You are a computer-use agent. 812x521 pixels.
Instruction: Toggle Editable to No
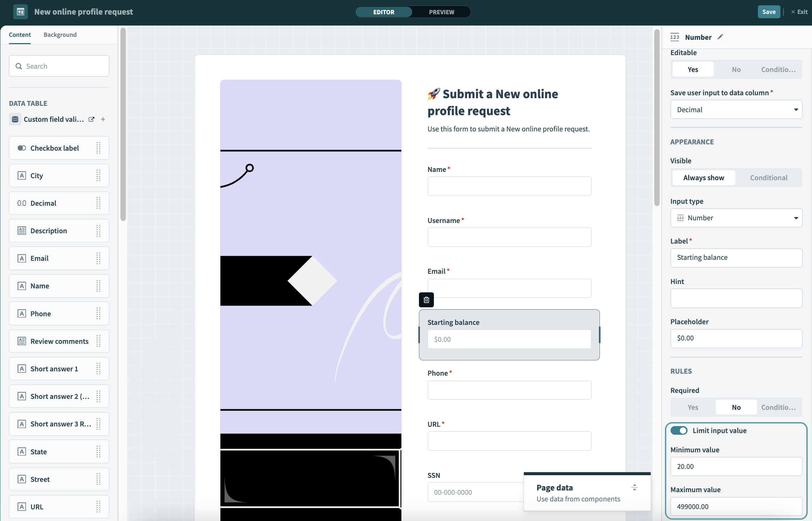coord(736,69)
